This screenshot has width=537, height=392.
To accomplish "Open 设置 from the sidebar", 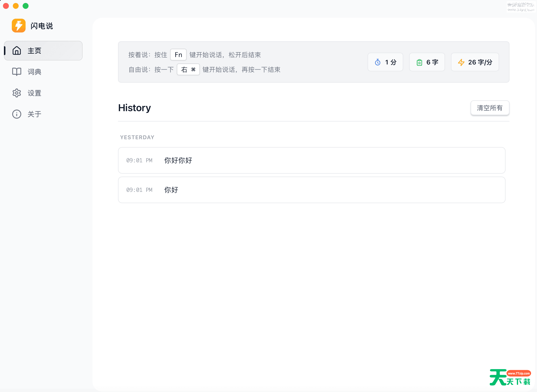I will coord(34,93).
